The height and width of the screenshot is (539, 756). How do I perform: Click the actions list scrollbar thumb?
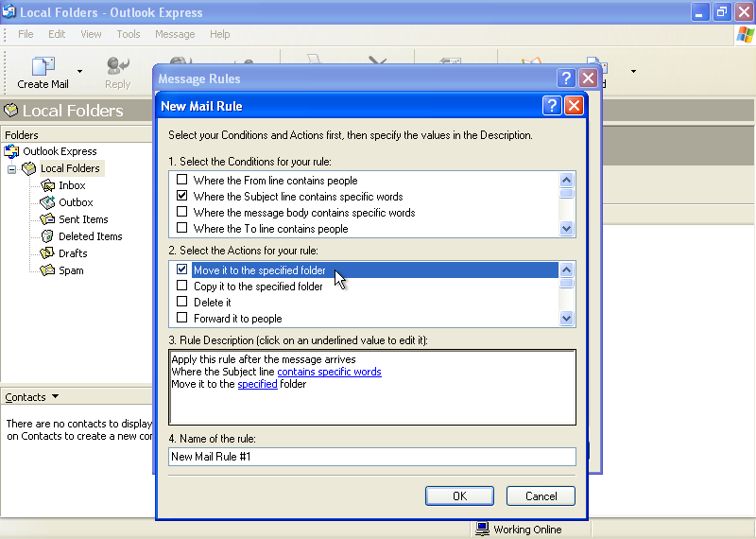[x=566, y=283]
